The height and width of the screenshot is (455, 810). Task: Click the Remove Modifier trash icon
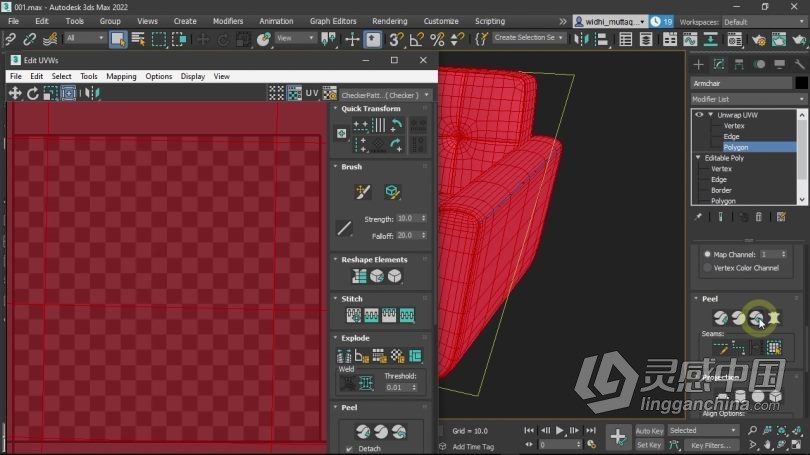[758, 217]
